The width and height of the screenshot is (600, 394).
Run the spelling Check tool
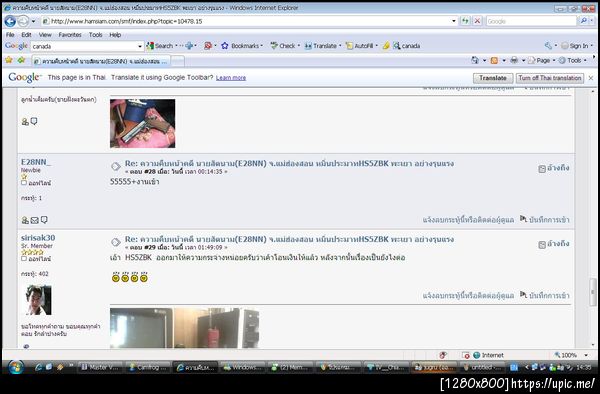pyautogui.click(x=282, y=46)
